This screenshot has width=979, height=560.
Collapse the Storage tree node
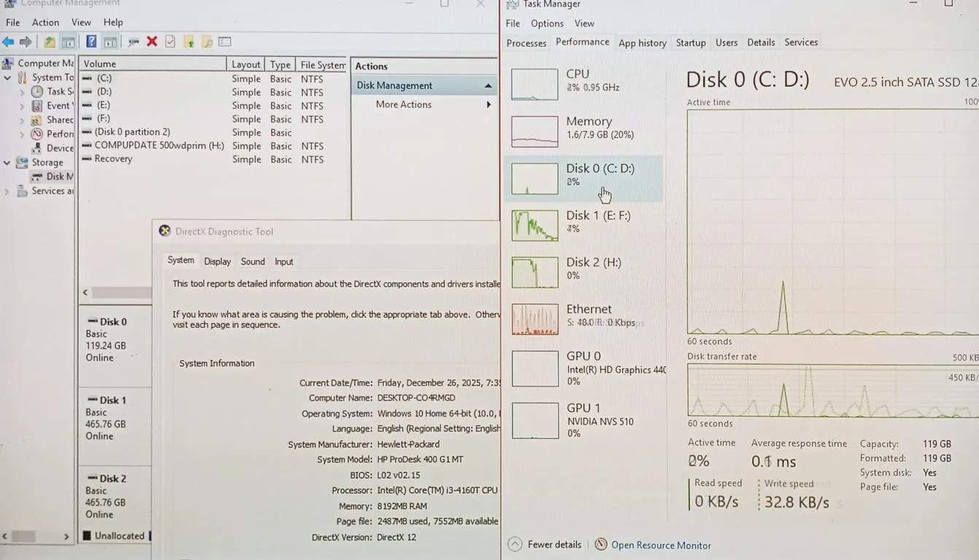(7, 163)
